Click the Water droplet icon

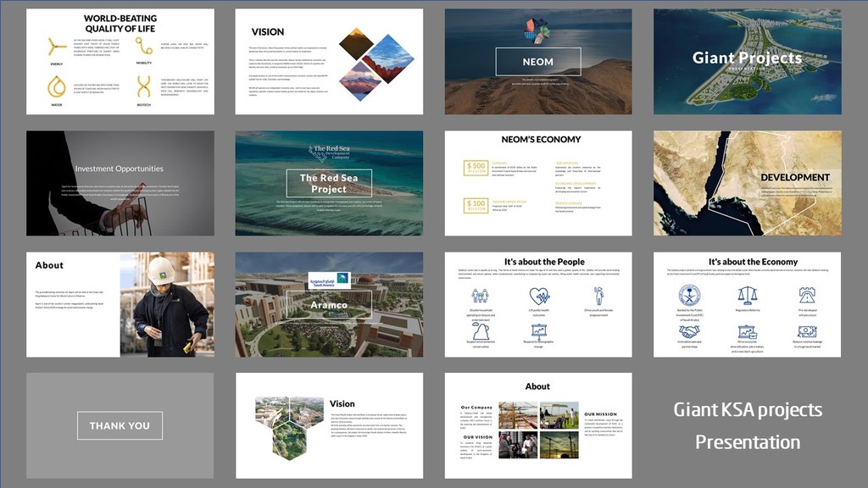[57, 87]
